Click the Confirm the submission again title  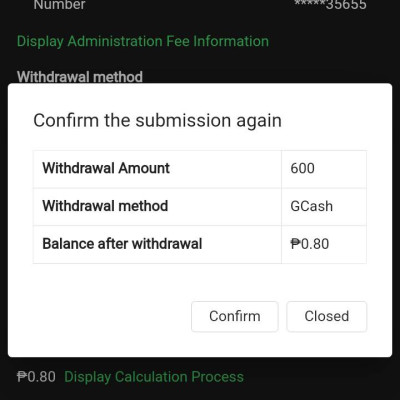(157, 121)
